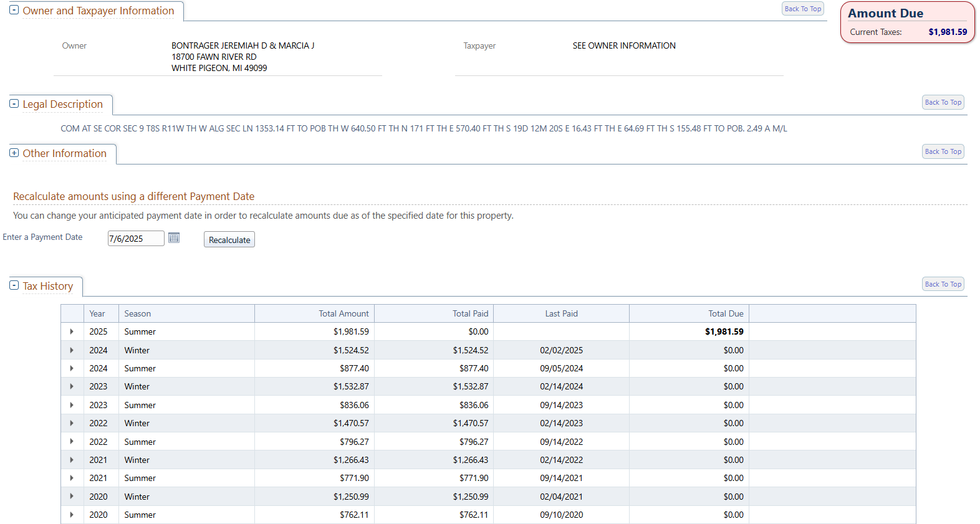Expand the 2024 Winter tax row
The height and width of the screenshot is (524, 980).
click(72, 350)
